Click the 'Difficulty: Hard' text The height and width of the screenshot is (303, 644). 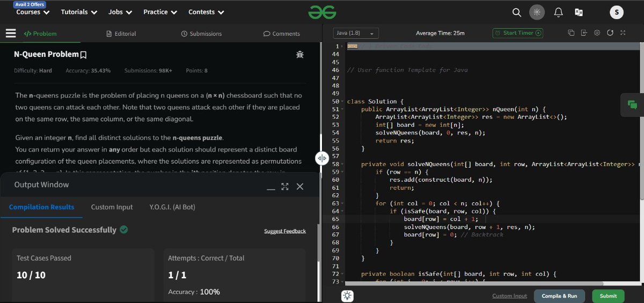coord(33,70)
